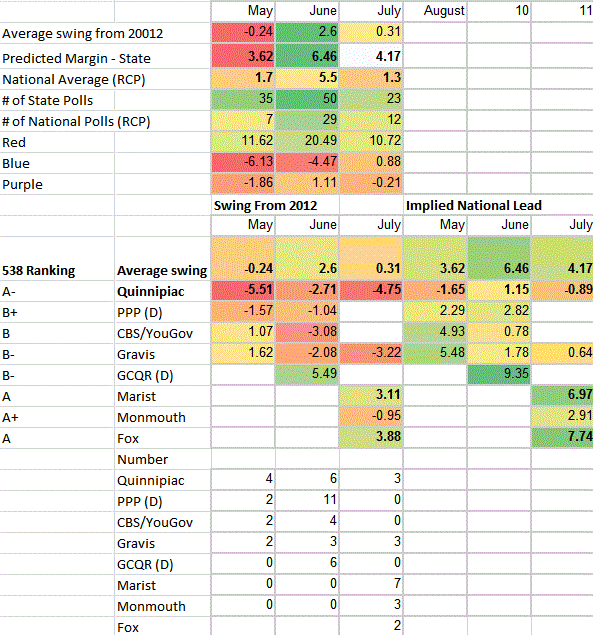
Task: Click the 'Swing From 2012' header cell
Action: 275,205
